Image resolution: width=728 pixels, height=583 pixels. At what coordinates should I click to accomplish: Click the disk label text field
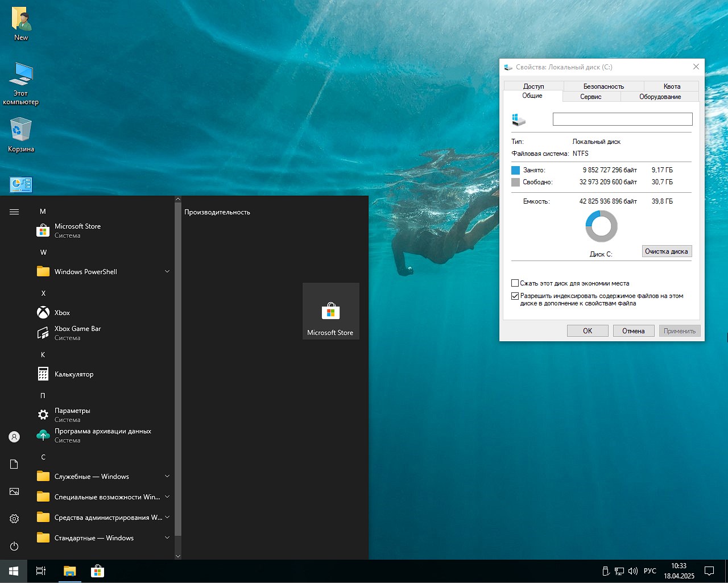click(622, 119)
